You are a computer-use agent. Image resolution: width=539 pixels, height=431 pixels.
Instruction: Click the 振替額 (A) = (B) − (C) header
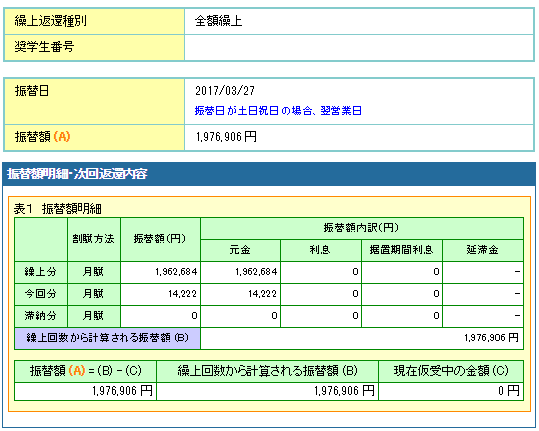point(86,371)
